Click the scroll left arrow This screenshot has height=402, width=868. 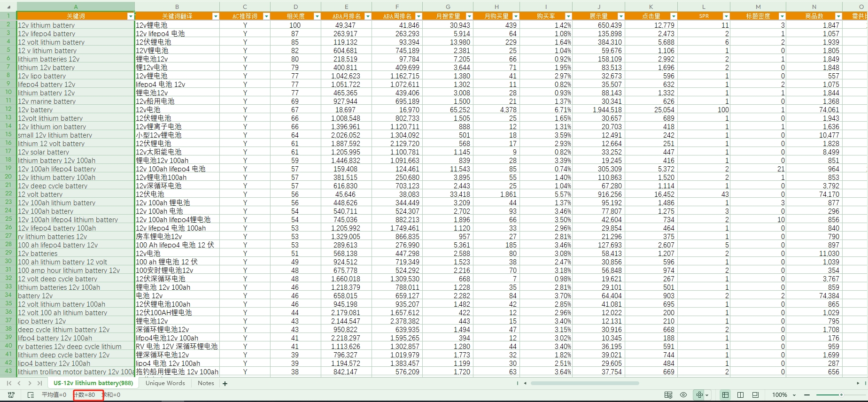coord(525,383)
